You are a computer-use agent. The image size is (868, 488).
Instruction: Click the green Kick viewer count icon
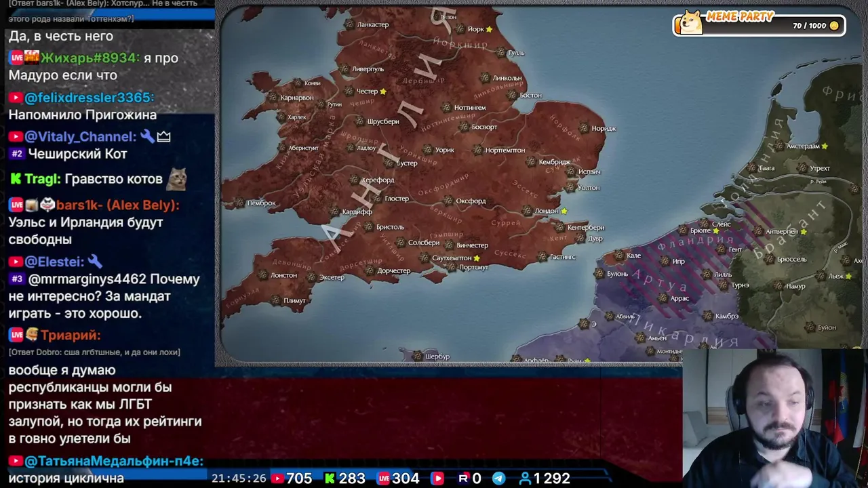(x=330, y=479)
